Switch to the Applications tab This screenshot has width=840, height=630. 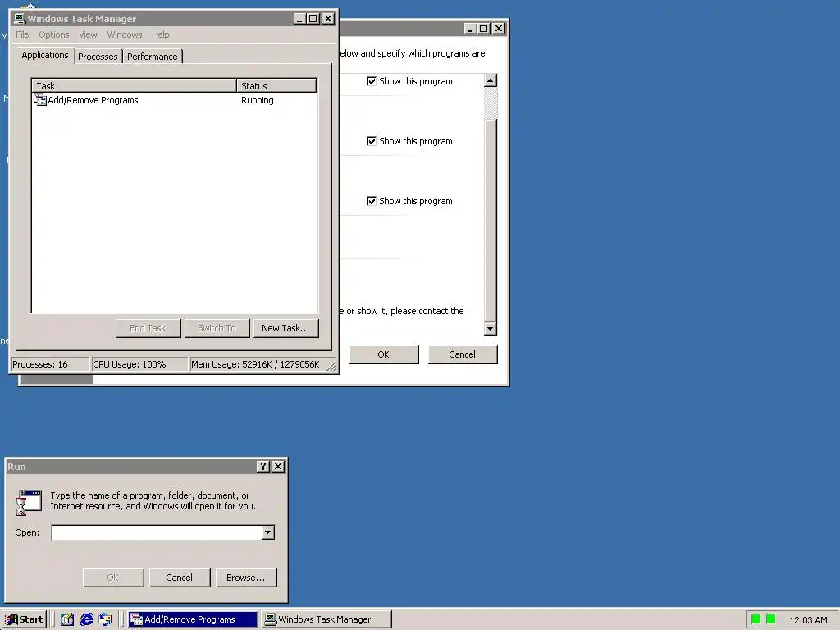tap(45, 55)
